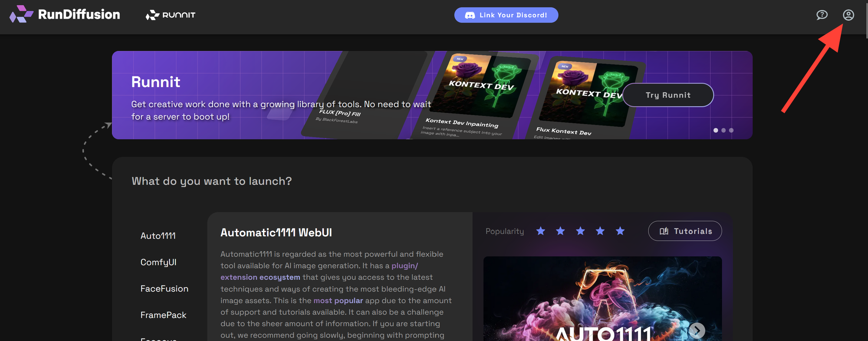The image size is (868, 341).
Task: Advance the Auto1111 image with next arrow
Action: pos(697,331)
